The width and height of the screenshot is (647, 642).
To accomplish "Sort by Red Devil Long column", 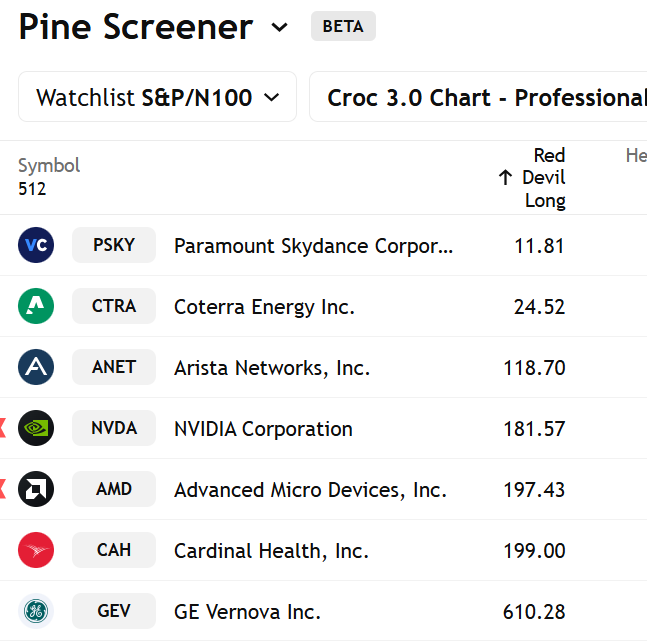I will tap(540, 178).
